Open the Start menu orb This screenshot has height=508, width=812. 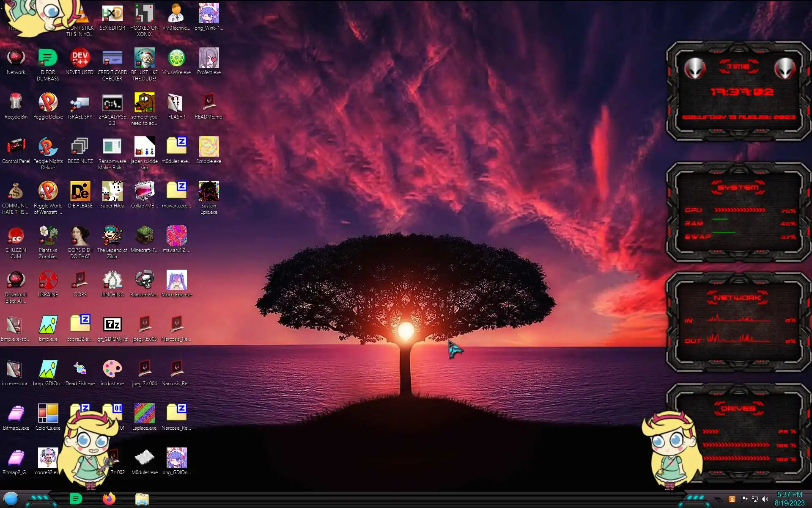pyautogui.click(x=11, y=499)
